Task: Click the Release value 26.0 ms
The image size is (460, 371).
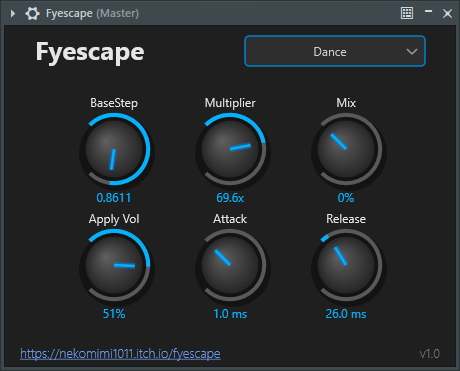Action: coord(346,314)
